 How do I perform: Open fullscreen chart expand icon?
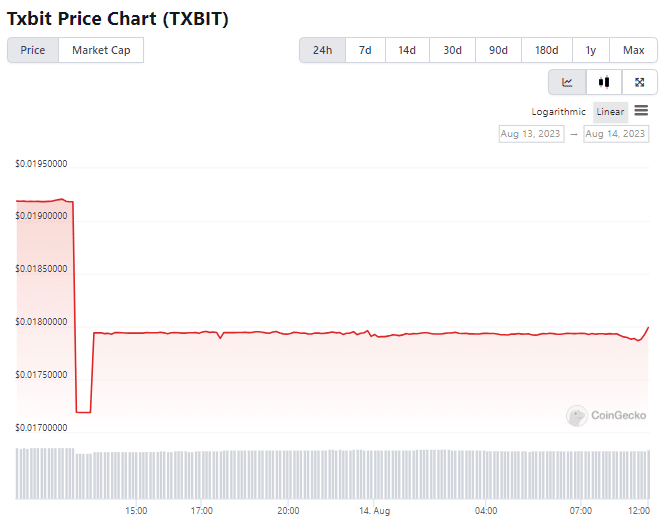click(x=640, y=82)
